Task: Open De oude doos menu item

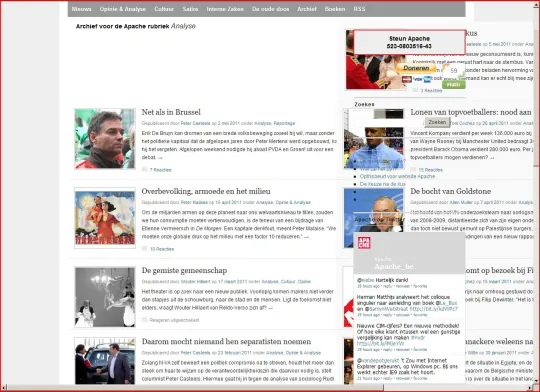Action: point(270,9)
